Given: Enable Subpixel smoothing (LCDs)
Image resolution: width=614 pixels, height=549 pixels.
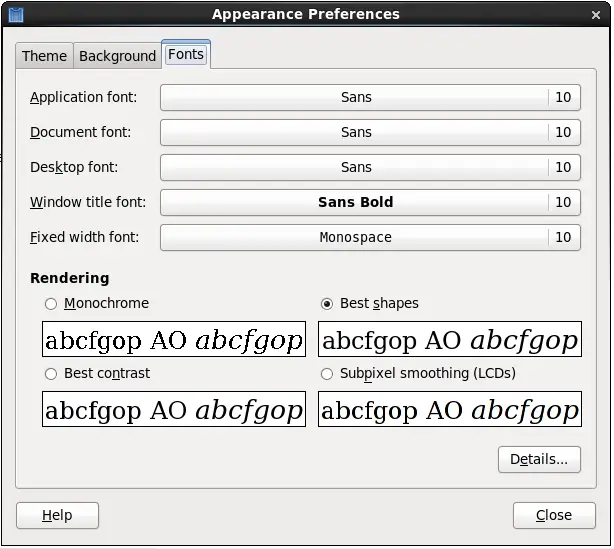Looking at the screenshot, I should (327, 373).
